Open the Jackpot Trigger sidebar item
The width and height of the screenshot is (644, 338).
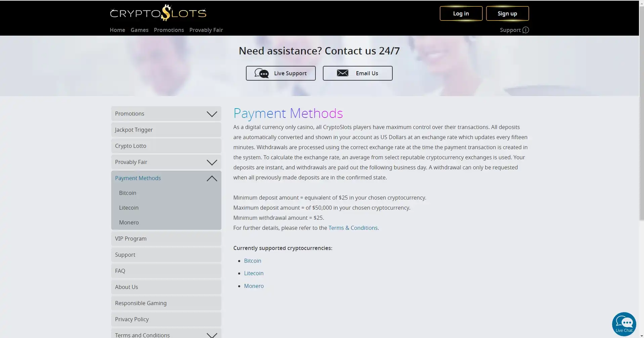click(x=134, y=130)
